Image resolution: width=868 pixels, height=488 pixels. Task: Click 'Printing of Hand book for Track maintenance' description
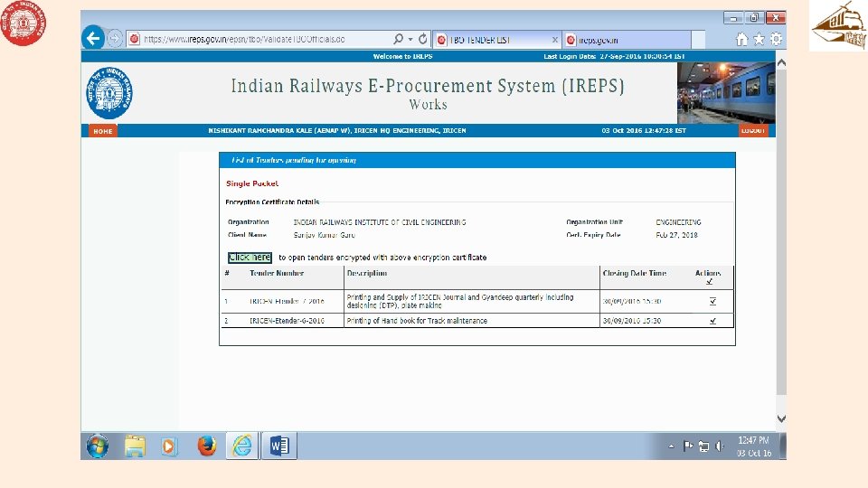coord(417,321)
